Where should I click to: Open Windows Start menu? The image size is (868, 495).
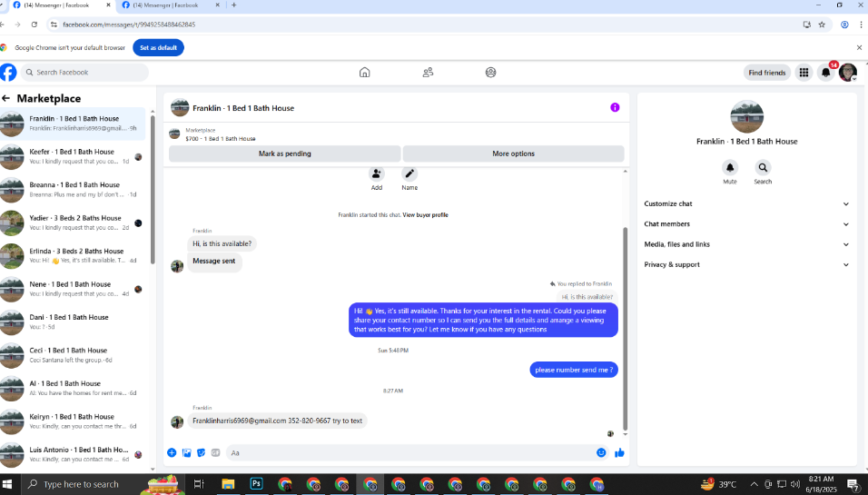click(7, 484)
